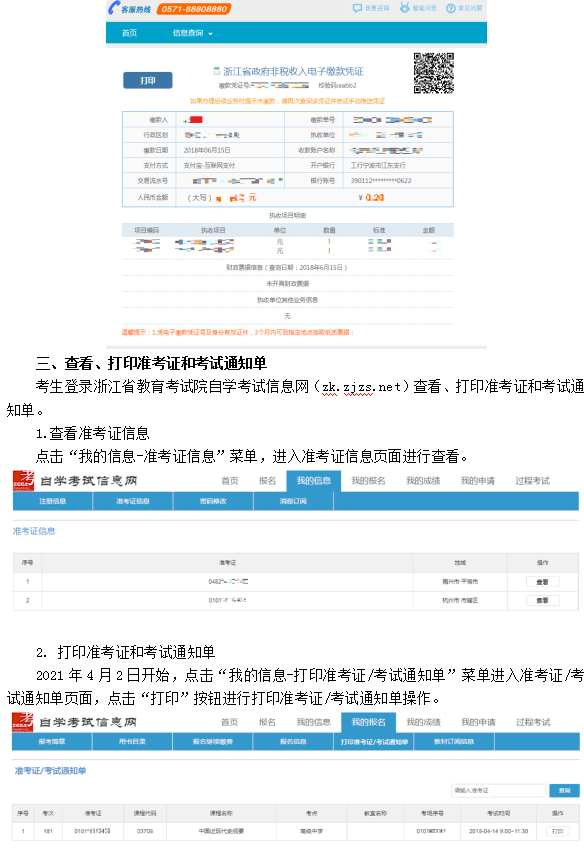Open the 常见问题 question mark icon
This screenshot has height=855, width=584.
pyautogui.click(x=450, y=8)
